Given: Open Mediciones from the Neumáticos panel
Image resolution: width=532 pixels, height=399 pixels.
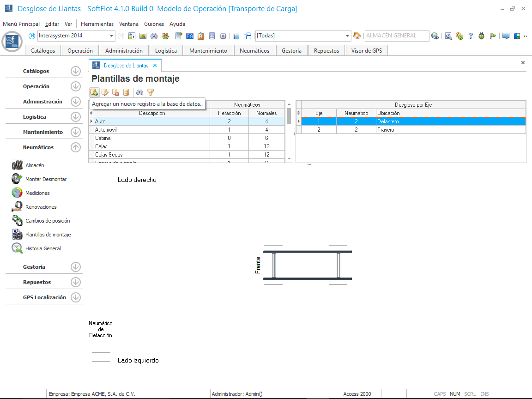Looking at the screenshot, I should (x=37, y=193).
